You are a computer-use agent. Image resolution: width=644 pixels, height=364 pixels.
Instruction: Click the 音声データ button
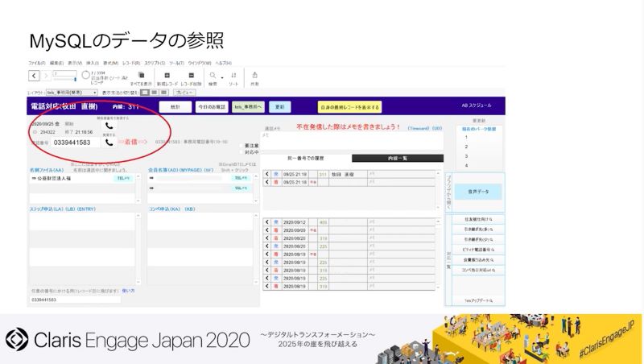point(478,192)
